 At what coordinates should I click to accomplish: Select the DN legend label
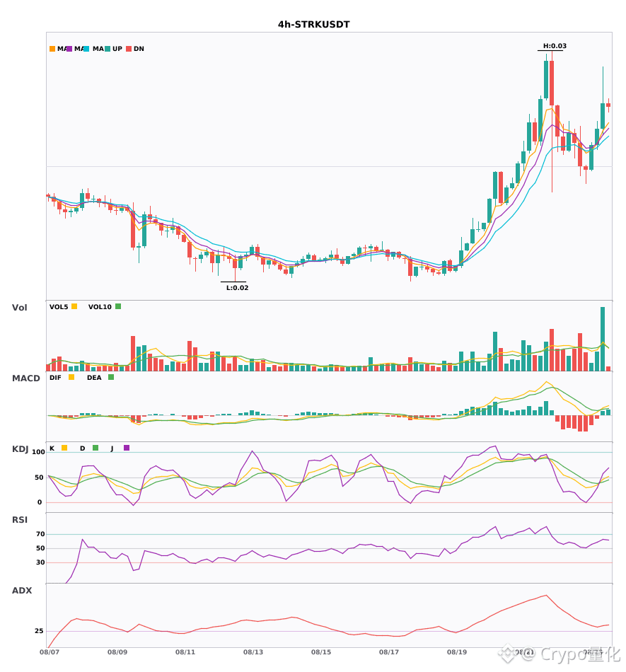pos(139,49)
